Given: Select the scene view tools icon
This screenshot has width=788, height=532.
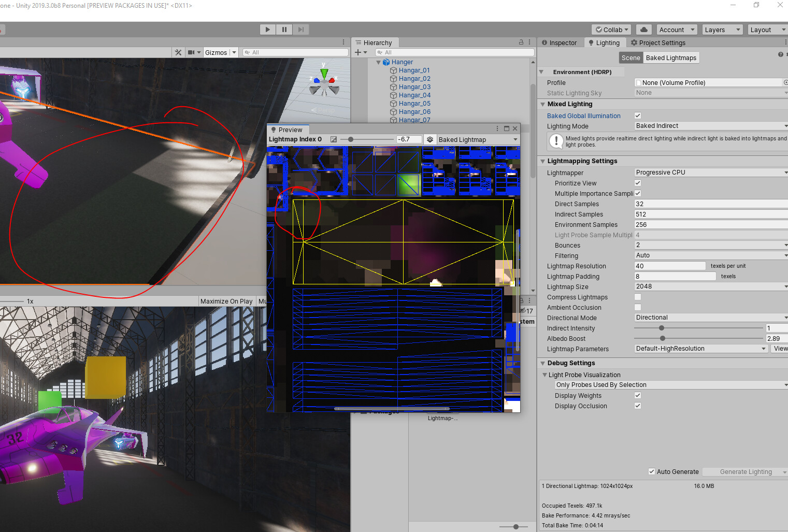Looking at the screenshot, I should pos(178,52).
